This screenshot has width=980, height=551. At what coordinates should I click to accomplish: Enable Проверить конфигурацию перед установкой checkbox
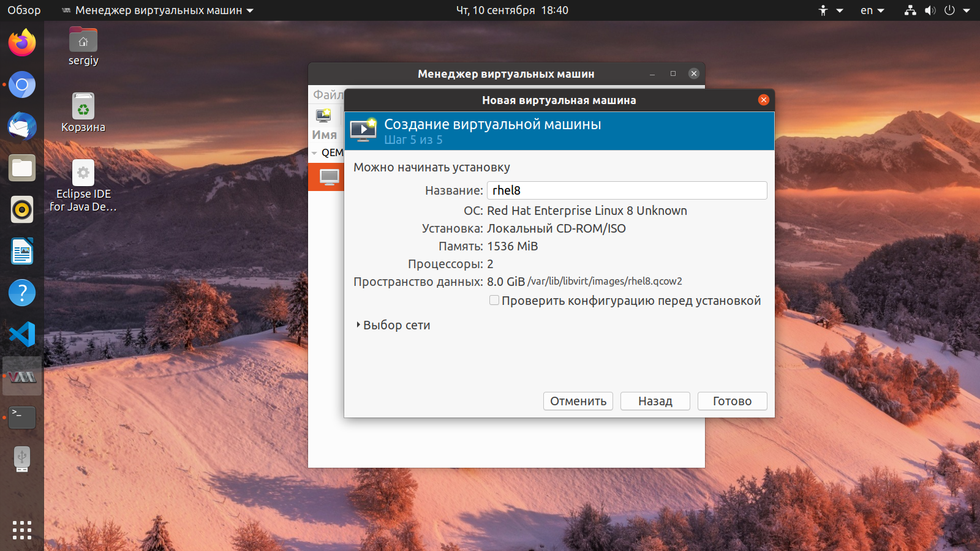(494, 300)
